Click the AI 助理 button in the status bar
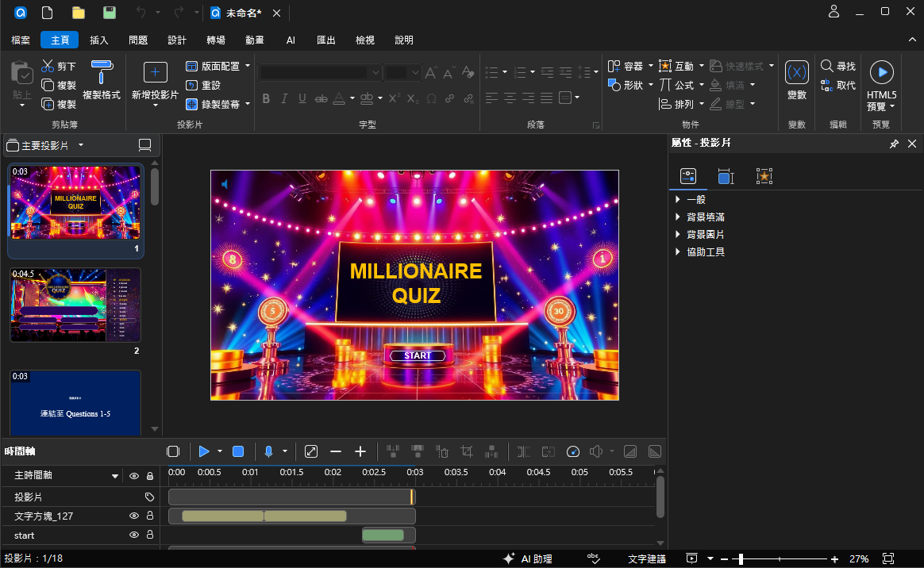924x568 pixels. (528, 558)
